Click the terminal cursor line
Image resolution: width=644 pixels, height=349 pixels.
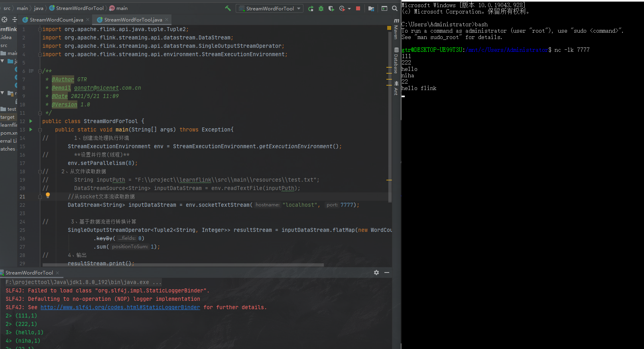tap(403, 96)
